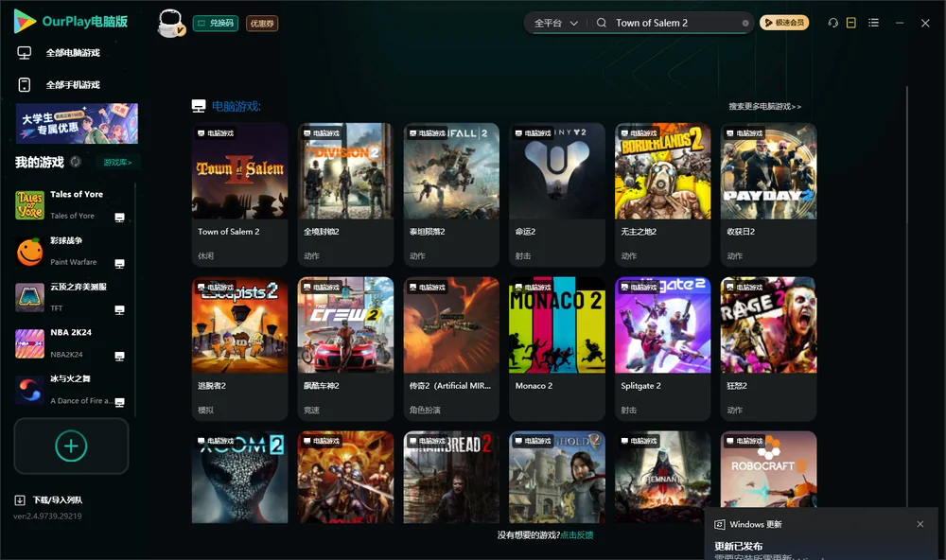Image resolution: width=946 pixels, height=560 pixels.
Task: Focus the Town of Salem 2 search field
Action: click(x=675, y=23)
